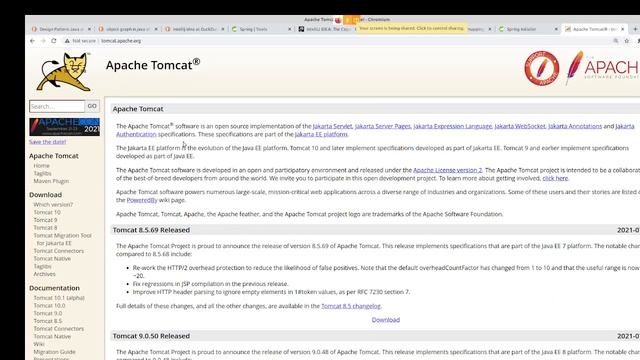Open the Save the date! link
The image size is (640, 360).
47,142
